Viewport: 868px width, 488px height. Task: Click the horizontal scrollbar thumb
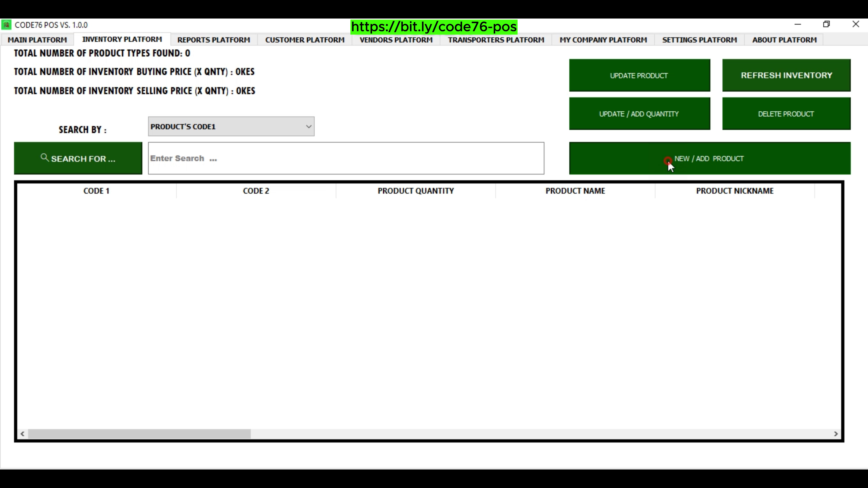[139, 434]
